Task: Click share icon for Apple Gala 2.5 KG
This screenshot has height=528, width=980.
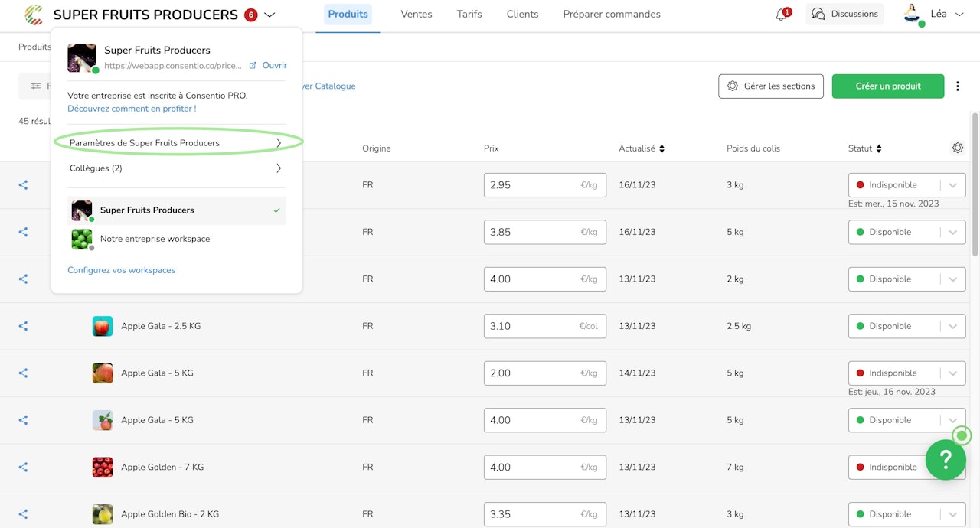Action: 23,326
